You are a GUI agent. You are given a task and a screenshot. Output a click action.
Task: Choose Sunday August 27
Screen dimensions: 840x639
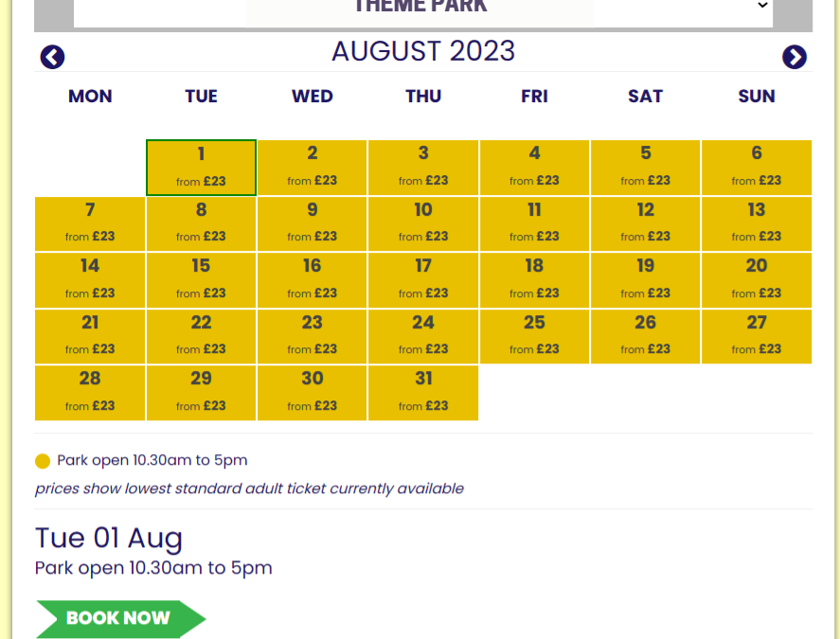click(x=756, y=336)
